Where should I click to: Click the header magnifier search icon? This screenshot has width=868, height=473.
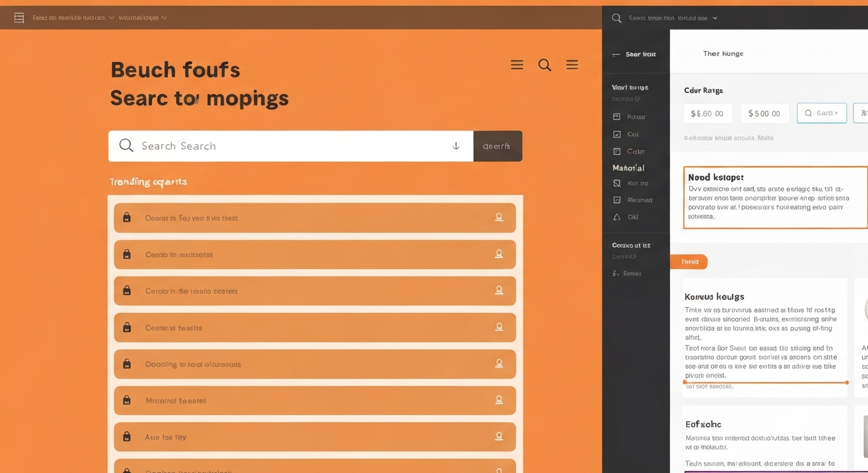[544, 65]
